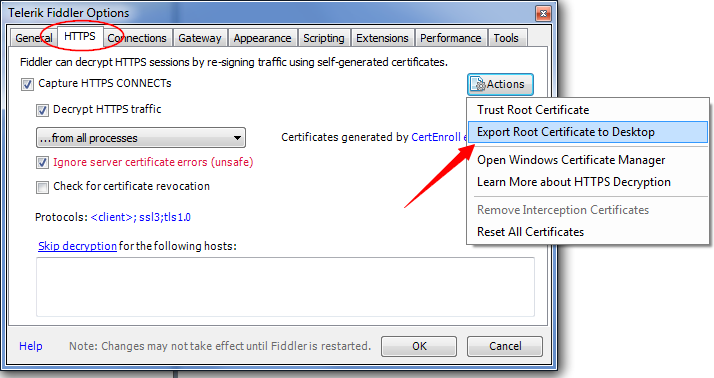714x378 pixels.
Task: Switch to the Extensions tab
Action: [x=382, y=38]
